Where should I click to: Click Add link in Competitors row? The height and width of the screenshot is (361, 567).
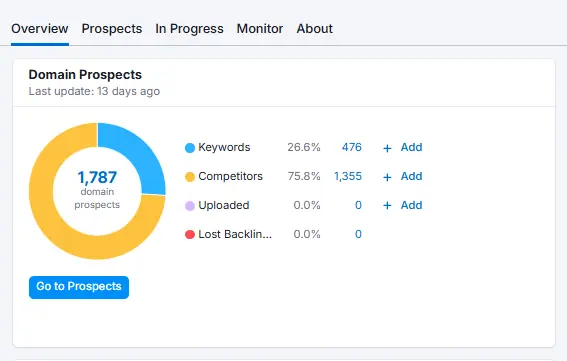(412, 176)
